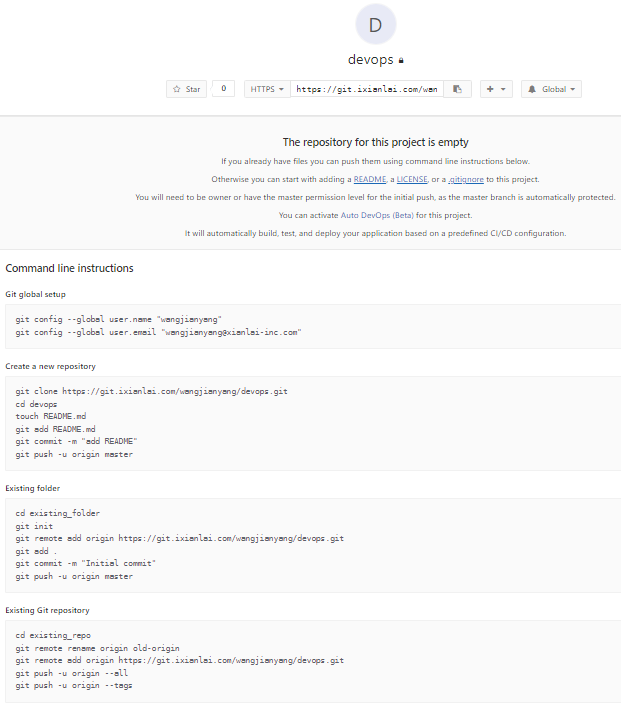This screenshot has height=709, width=621.
Task: Open the Auto DevOps (Beta) link
Action: (377, 215)
